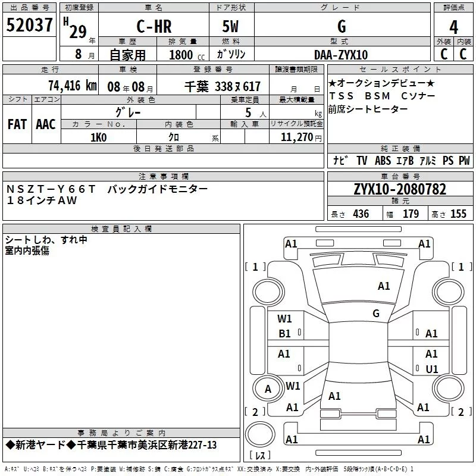The image size is (476, 476).
Task: Select the U1 mark on the damage diagram
Action: 432,369
